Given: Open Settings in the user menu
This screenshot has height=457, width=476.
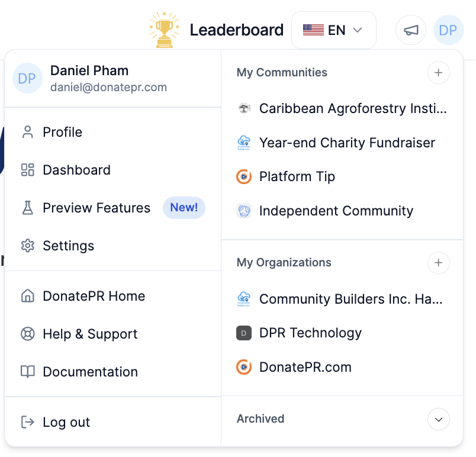Looking at the screenshot, I should tap(68, 246).
